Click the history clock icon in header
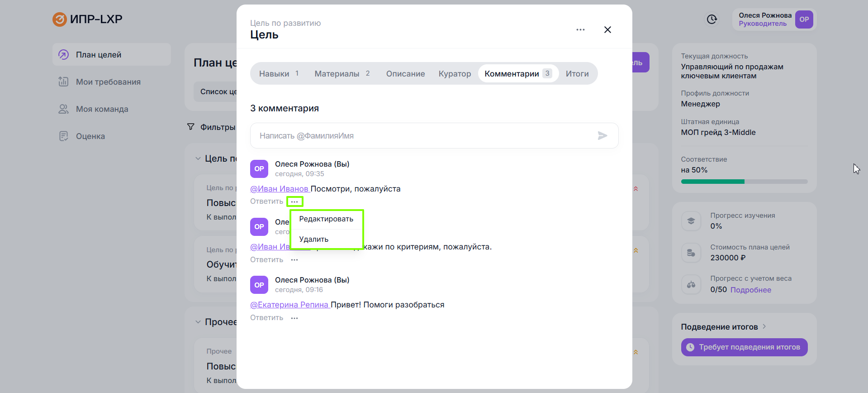This screenshot has height=393, width=868. [x=711, y=19]
